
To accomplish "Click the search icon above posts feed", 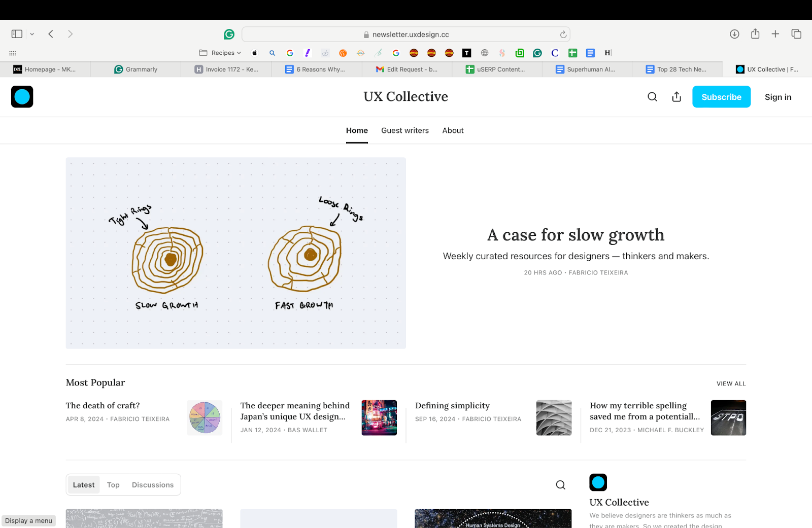I will point(560,485).
